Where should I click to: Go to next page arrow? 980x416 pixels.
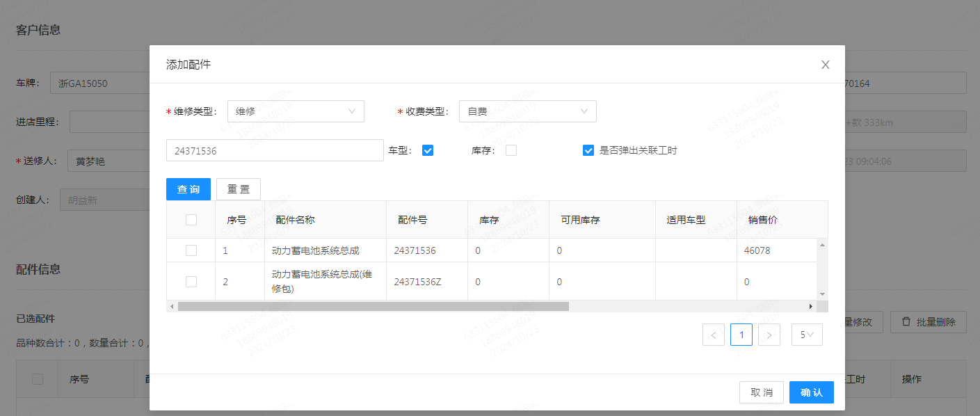[x=769, y=335]
